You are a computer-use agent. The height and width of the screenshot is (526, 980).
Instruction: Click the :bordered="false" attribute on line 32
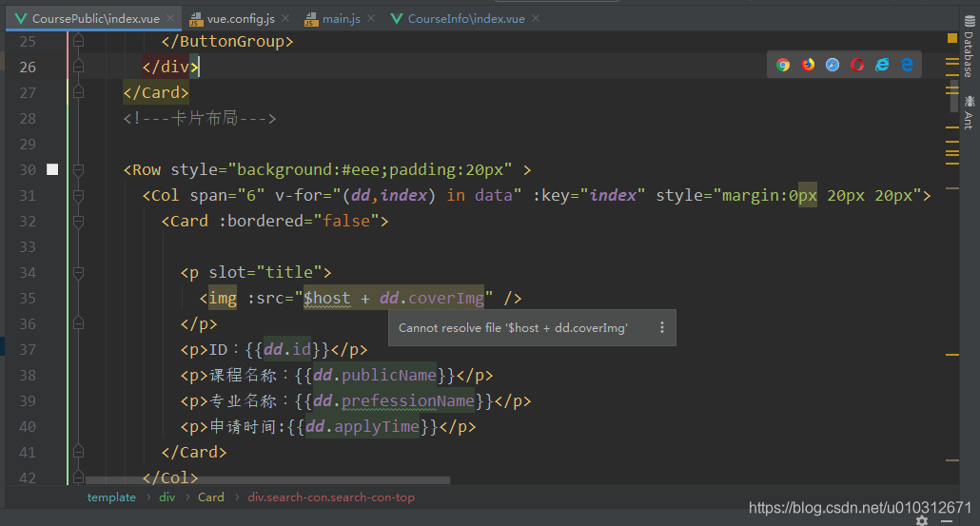[x=299, y=221]
